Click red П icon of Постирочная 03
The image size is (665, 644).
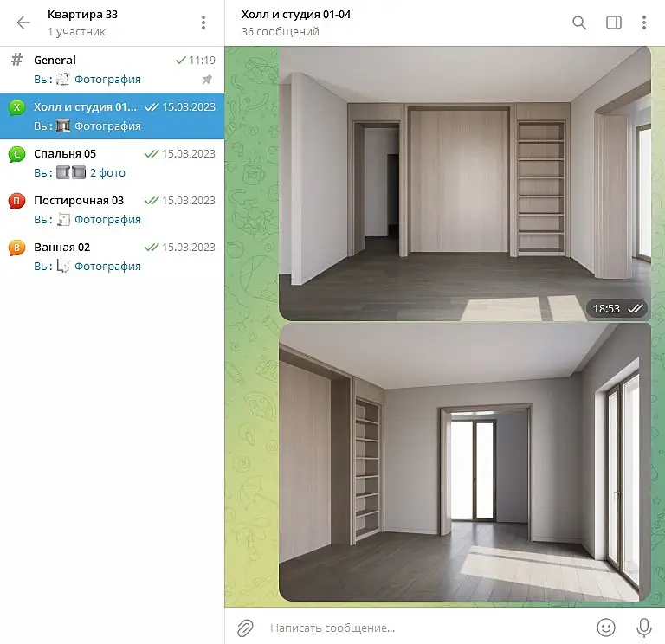(16, 201)
